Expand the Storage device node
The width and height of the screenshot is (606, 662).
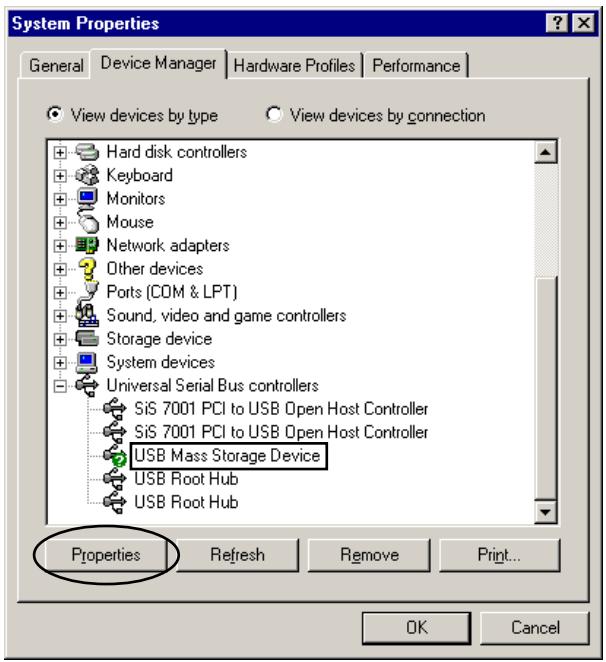coord(60,339)
